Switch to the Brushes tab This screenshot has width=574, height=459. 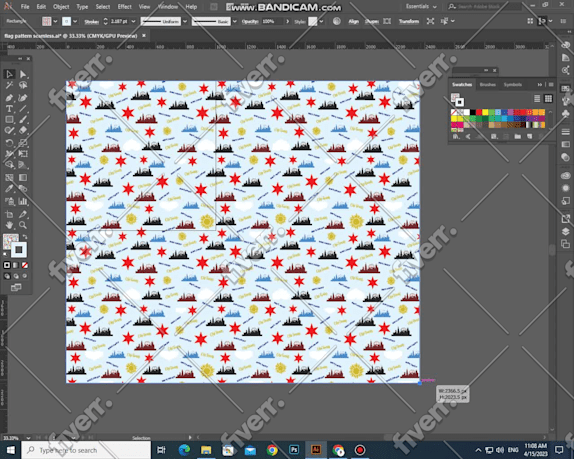coord(488,85)
